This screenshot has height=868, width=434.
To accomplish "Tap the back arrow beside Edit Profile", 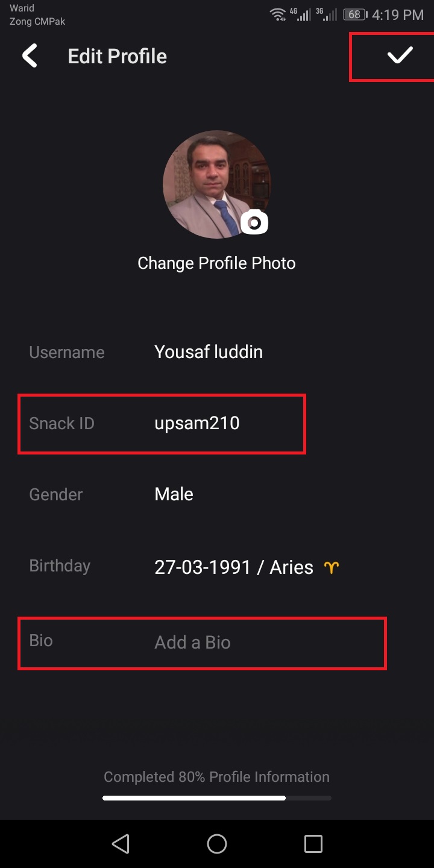I will tap(30, 56).
